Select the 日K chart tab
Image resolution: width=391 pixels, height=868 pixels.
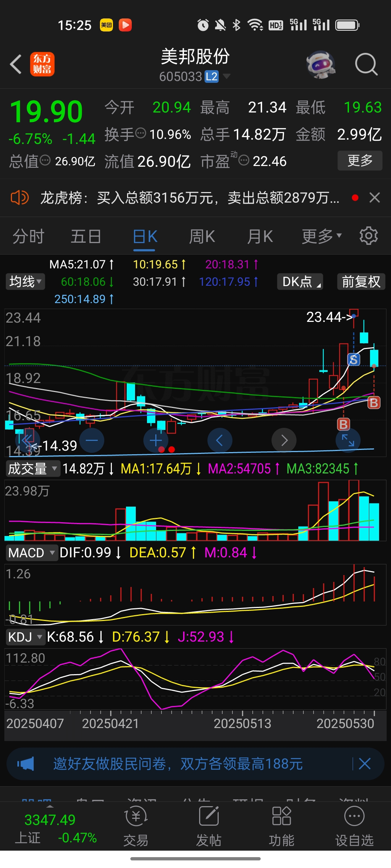(145, 237)
